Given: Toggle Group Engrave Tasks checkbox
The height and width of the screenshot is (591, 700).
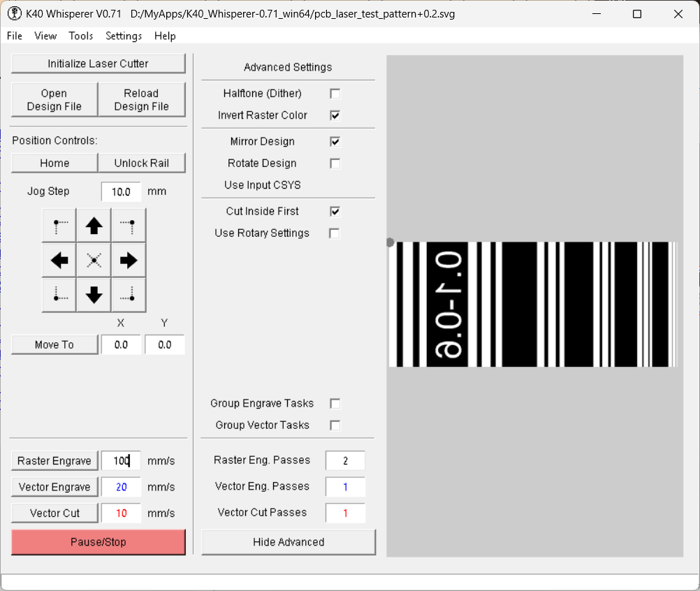Looking at the screenshot, I should (335, 404).
